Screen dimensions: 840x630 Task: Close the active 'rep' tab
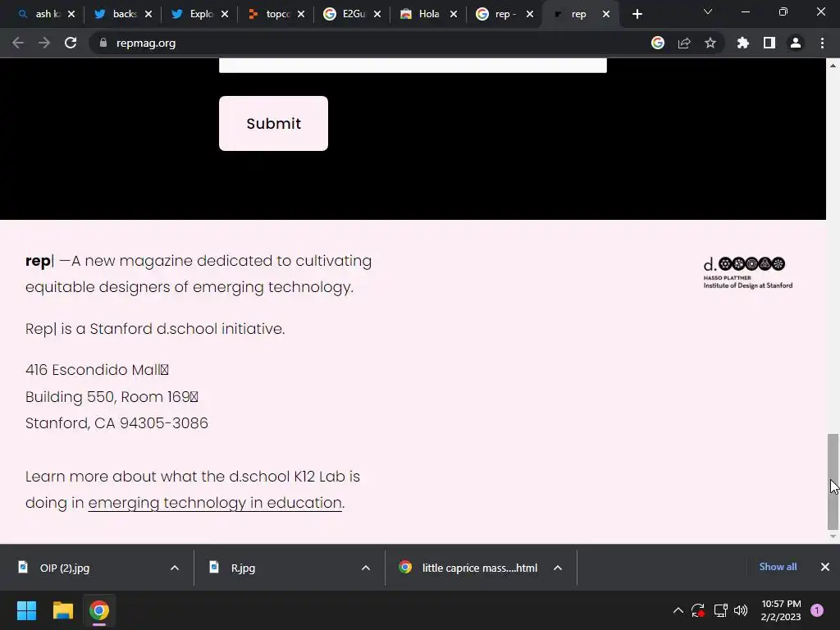606,14
